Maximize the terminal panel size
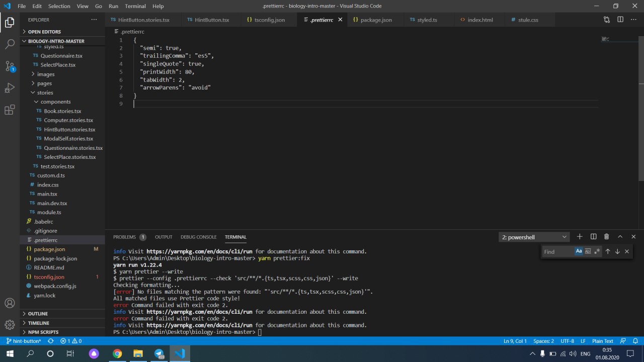Image resolution: width=644 pixels, height=362 pixels. 620,237
